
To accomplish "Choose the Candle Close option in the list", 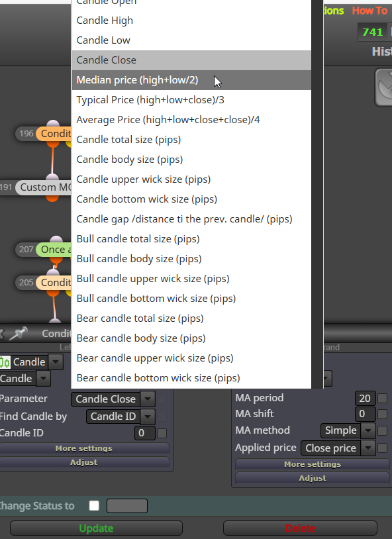I will (191, 60).
